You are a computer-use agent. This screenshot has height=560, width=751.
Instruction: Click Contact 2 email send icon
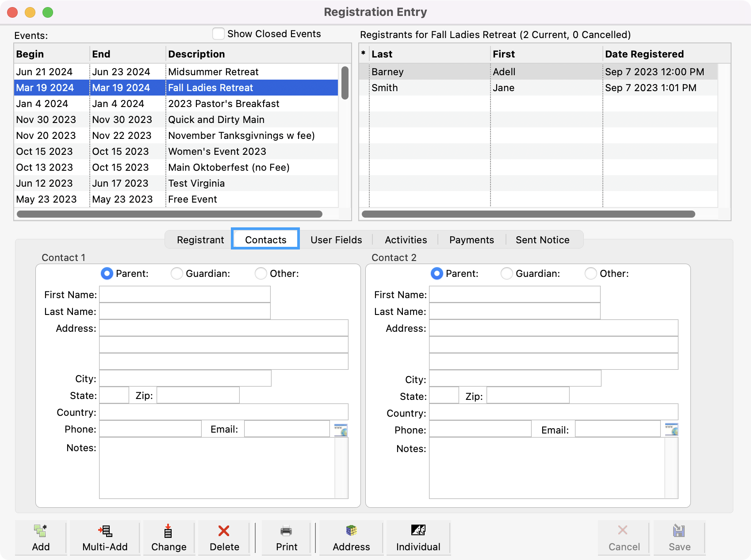tap(671, 430)
